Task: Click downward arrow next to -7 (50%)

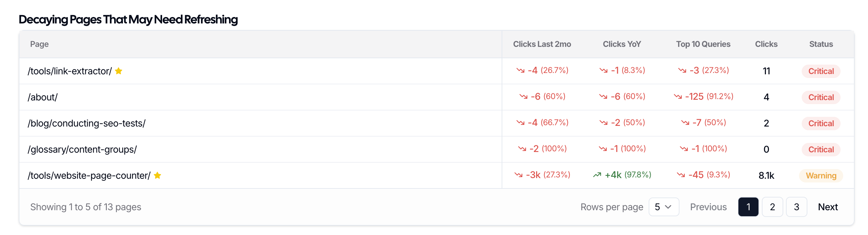Action: coord(685,123)
